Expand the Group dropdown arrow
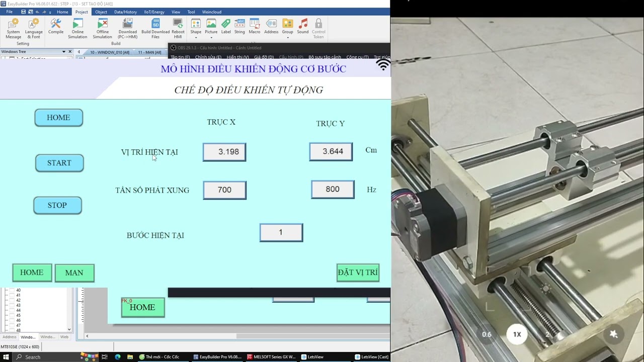The width and height of the screenshot is (644, 362). [x=287, y=38]
